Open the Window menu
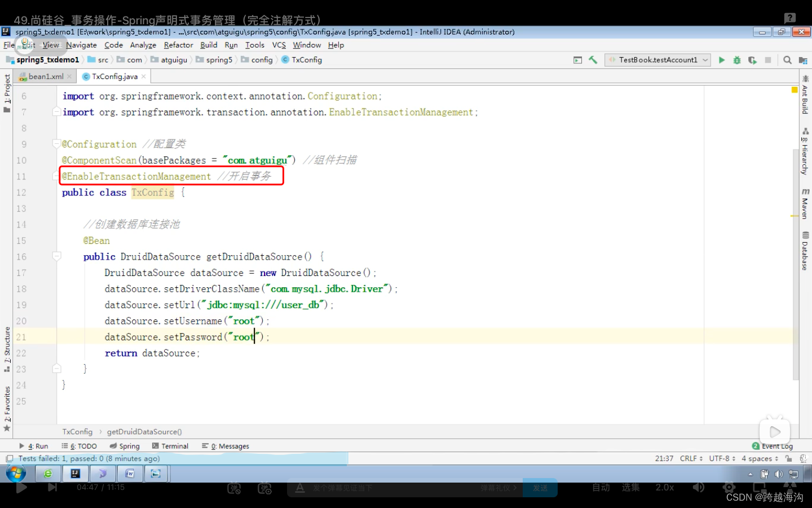The image size is (812, 508). click(307, 45)
